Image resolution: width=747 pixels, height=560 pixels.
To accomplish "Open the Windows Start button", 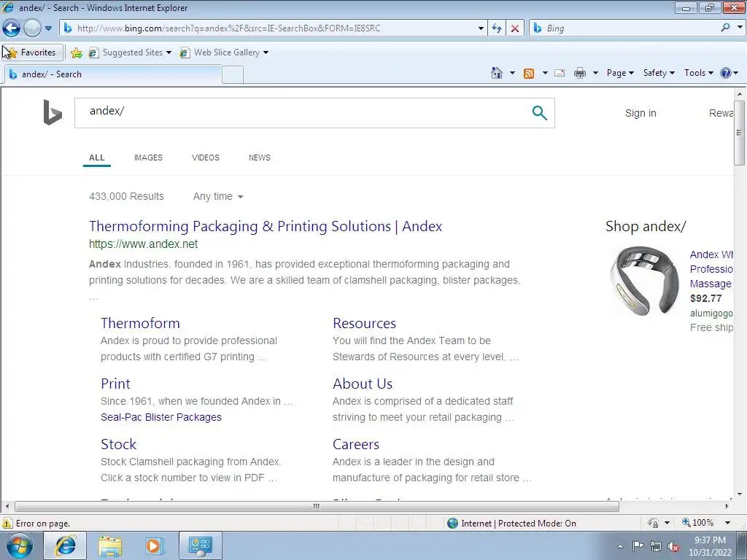I will [20, 546].
